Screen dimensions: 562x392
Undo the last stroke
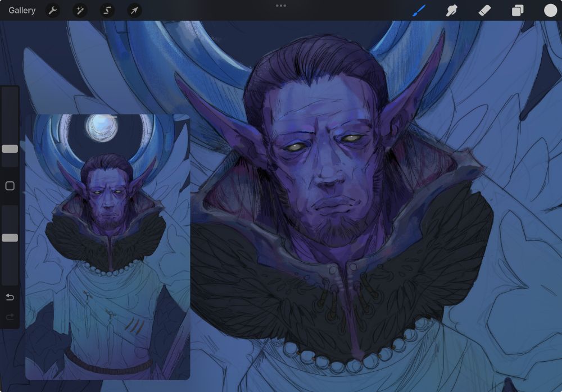pos(10,297)
